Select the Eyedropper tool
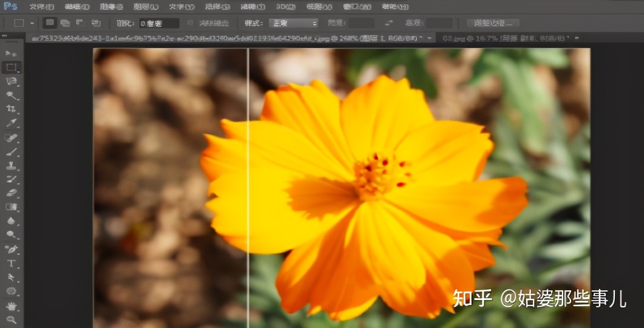The width and height of the screenshot is (644, 328). 12,123
